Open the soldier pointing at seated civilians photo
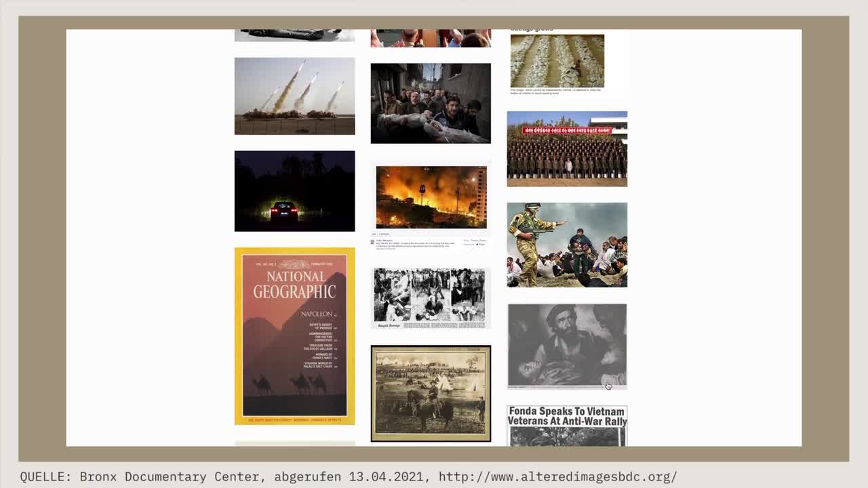868x488 pixels. (567, 245)
